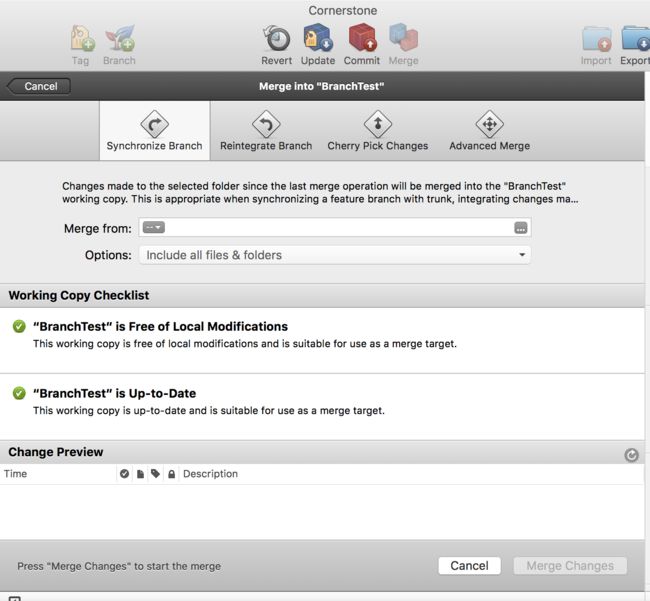Click the lock column header icon in Change Preview
The image size is (650, 601).
(x=171, y=474)
